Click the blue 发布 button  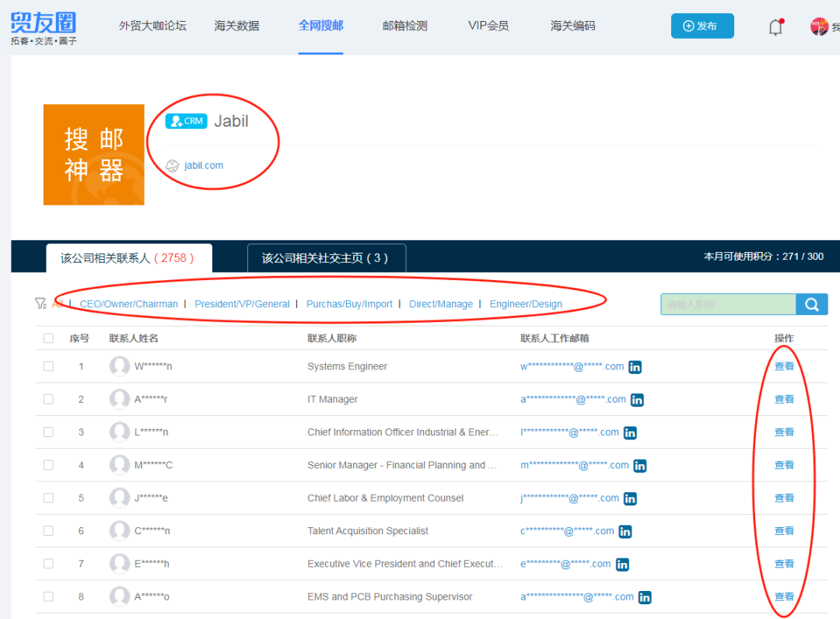702,26
